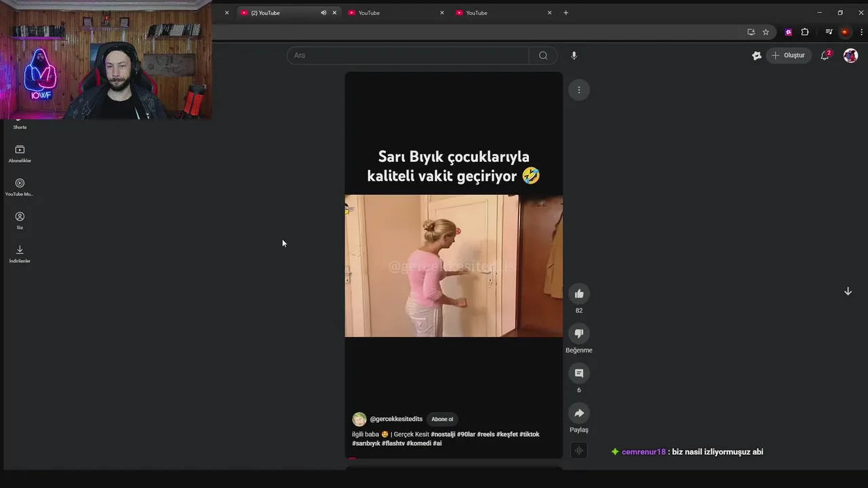
Task: Minimize the browser window
Action: coord(819,13)
